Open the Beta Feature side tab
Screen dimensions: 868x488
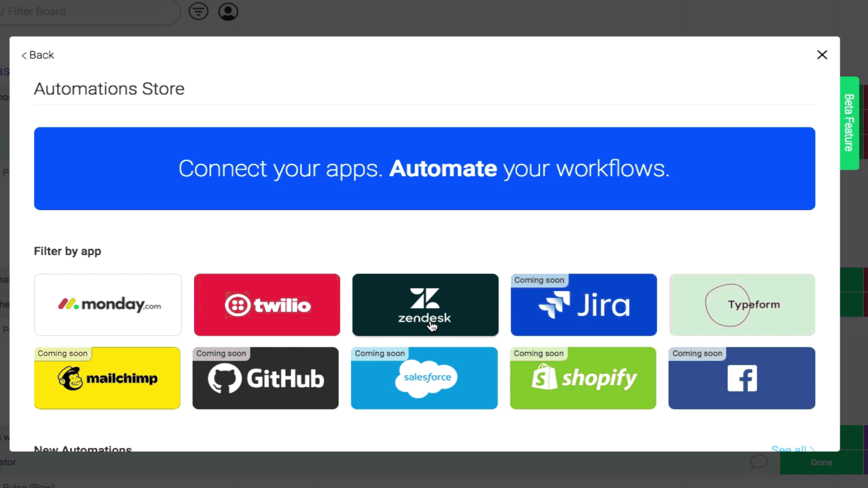849,123
